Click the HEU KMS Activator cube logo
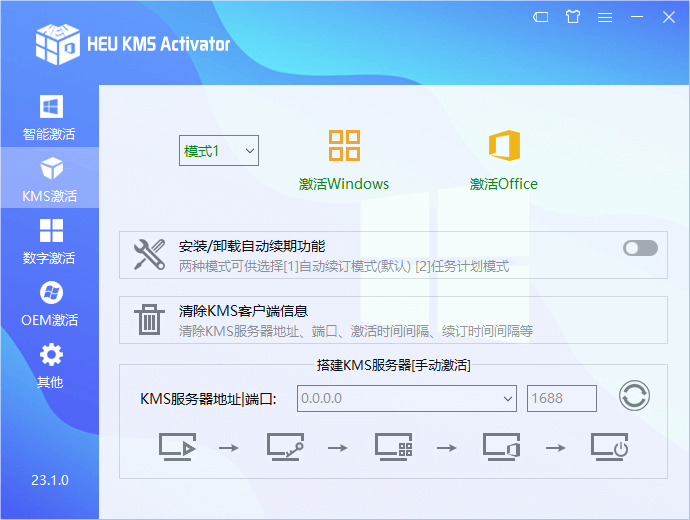 pos(58,44)
